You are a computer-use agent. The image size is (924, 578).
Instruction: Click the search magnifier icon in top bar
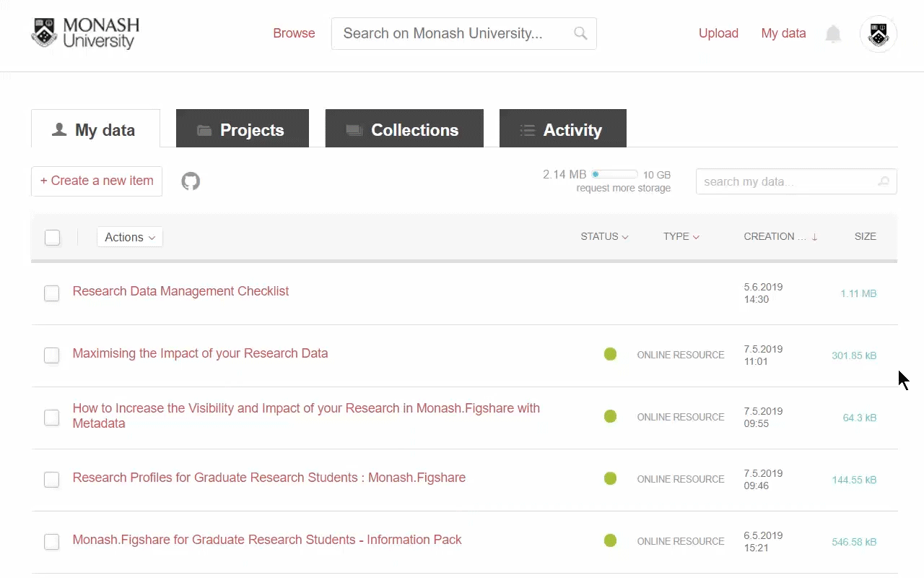pos(580,33)
